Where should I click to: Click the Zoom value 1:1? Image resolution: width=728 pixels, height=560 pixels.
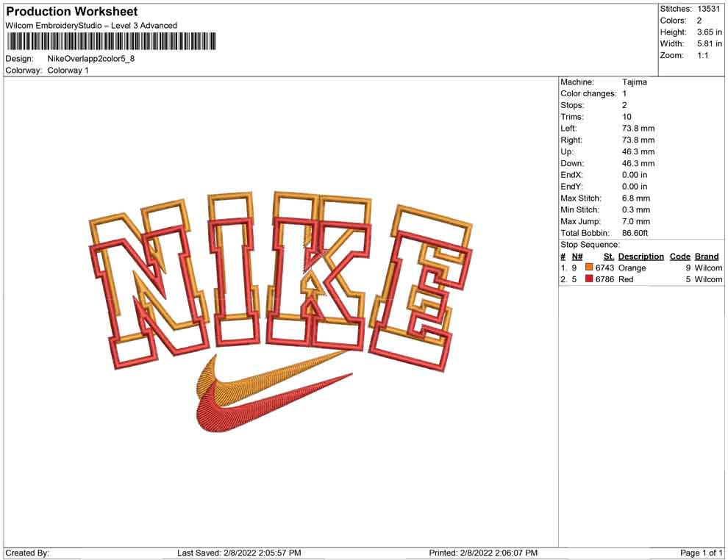pos(702,55)
